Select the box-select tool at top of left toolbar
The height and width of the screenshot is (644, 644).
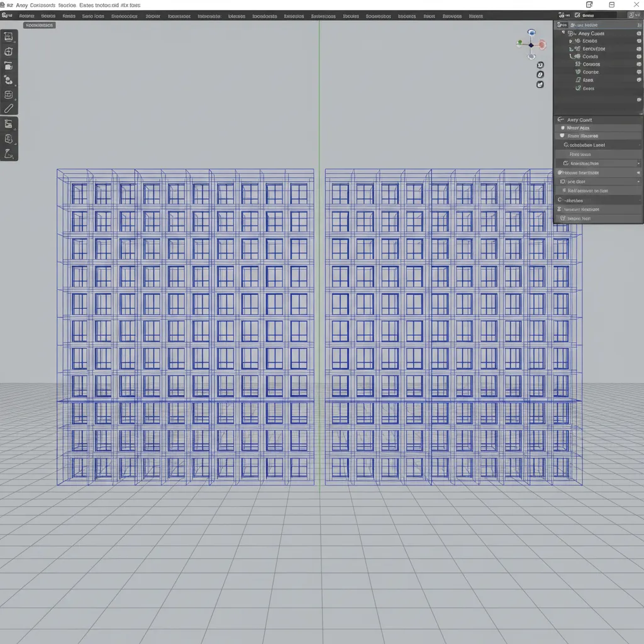coord(9,36)
